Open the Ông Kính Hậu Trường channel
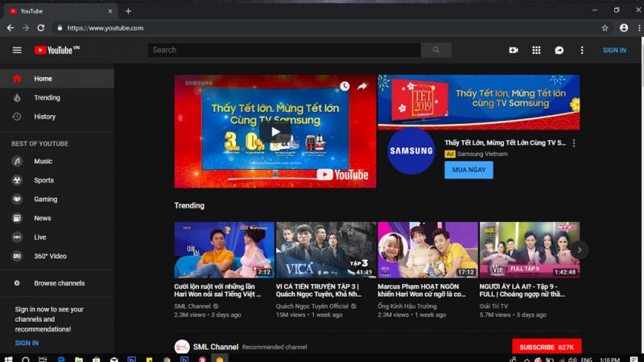 coord(407,306)
